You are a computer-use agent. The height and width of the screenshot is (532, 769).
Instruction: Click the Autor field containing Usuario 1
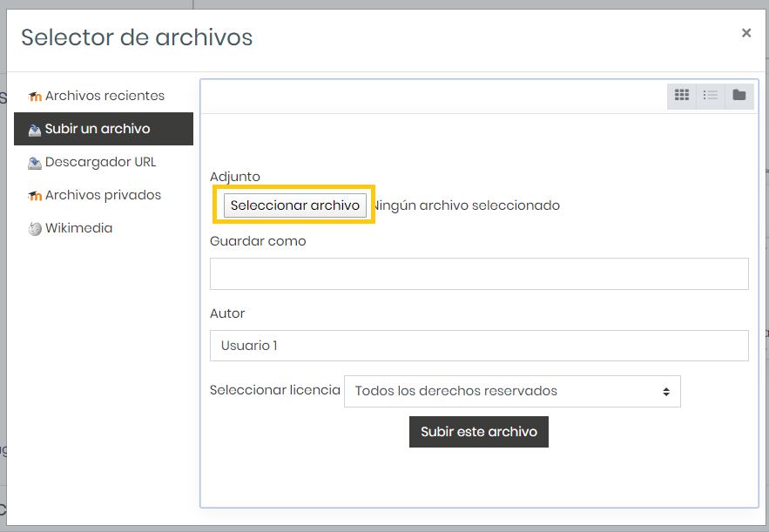(479, 346)
